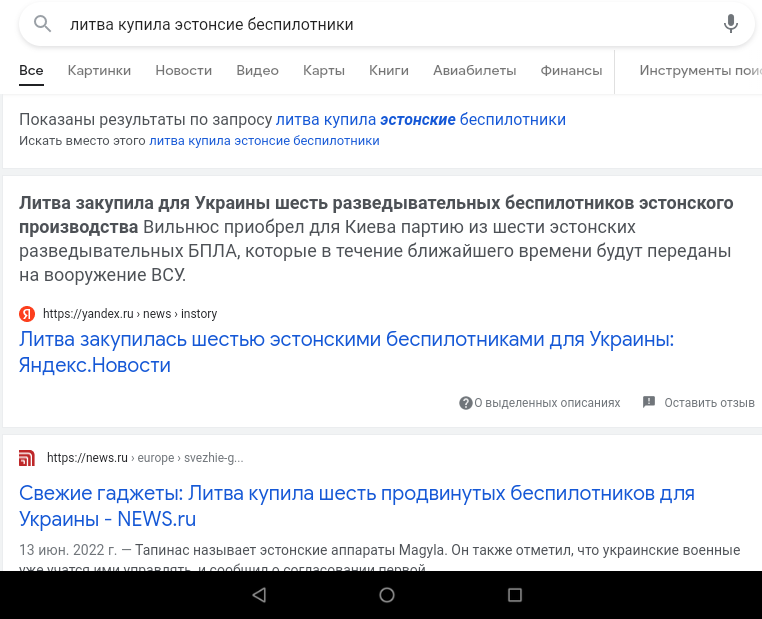Switch to the Видео tab
Viewport: 762px width, 619px height.
click(x=258, y=70)
